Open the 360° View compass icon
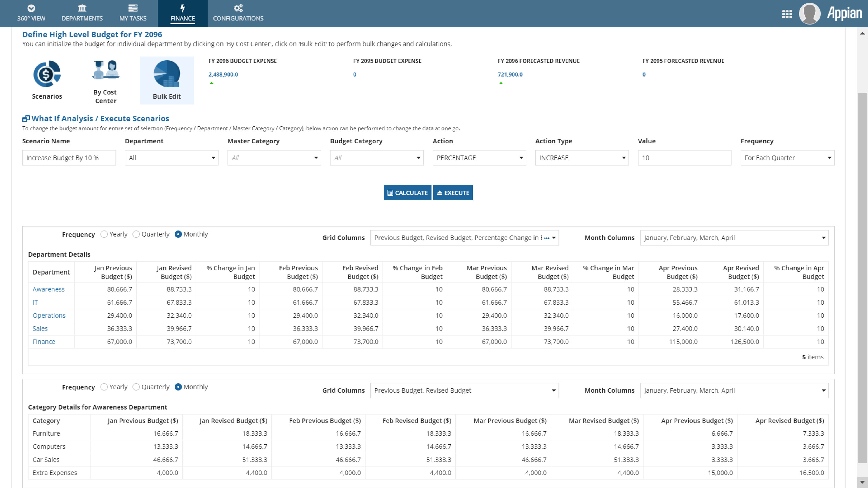 coord(31,8)
